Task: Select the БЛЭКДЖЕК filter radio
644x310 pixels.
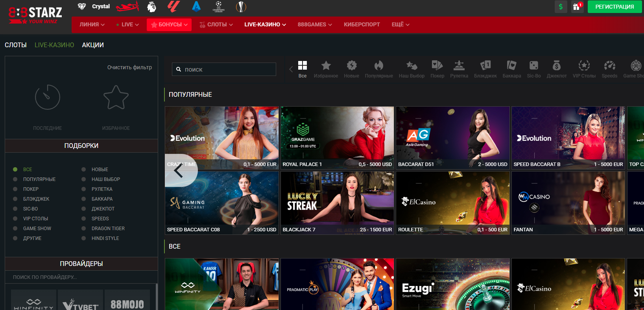Action: [x=15, y=199]
